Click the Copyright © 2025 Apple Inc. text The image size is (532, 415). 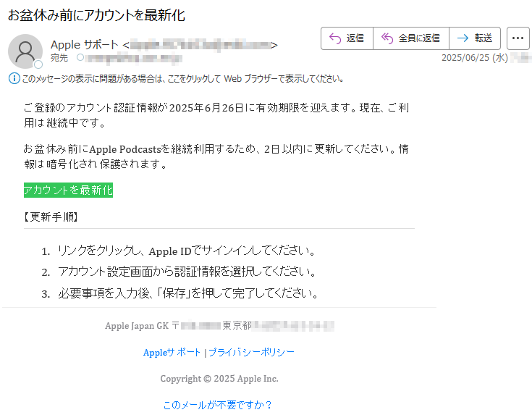tap(219, 379)
